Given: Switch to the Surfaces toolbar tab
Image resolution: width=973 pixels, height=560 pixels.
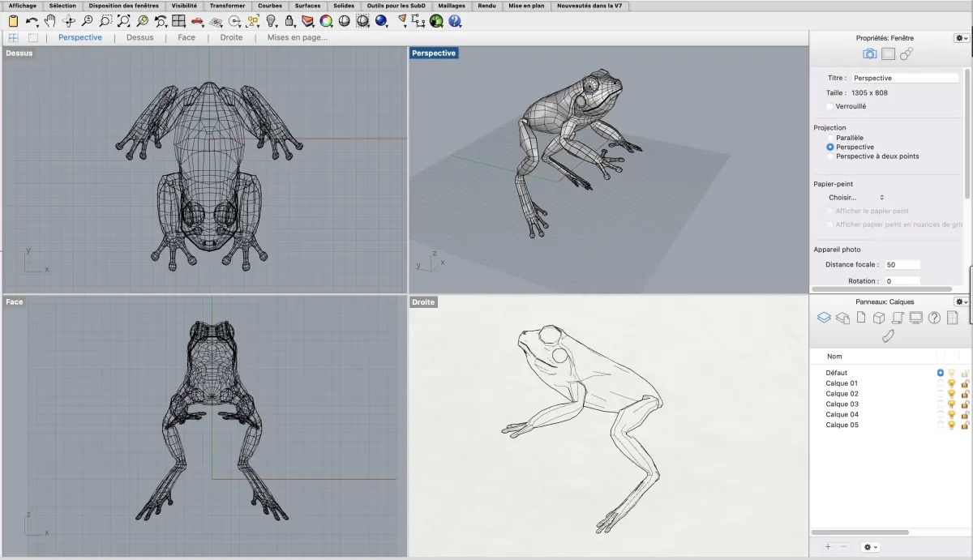Looking at the screenshot, I should [307, 6].
